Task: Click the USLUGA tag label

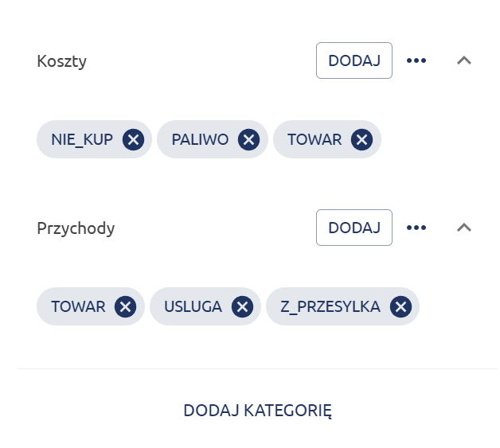Action: (x=193, y=306)
